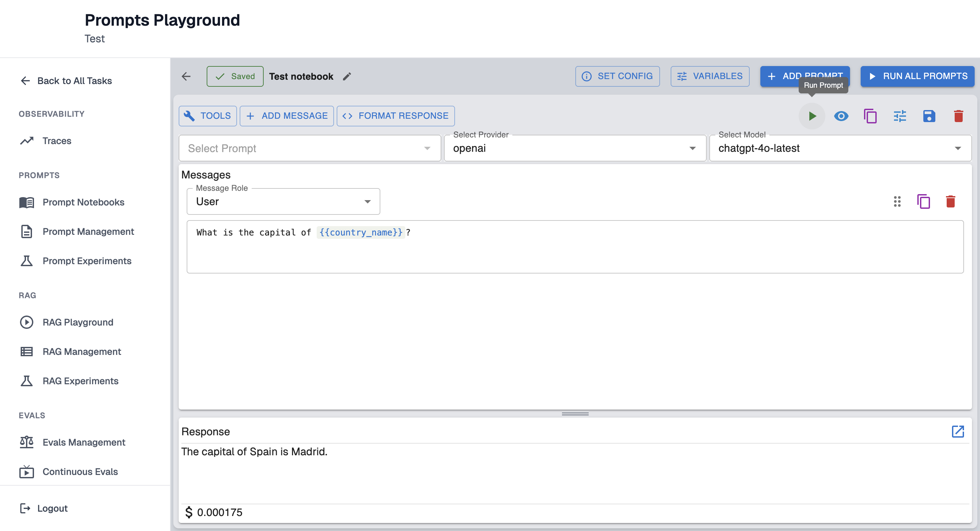Screen dimensions: 980x531
Task: Open the Select Prompt dropdown
Action: [309, 148]
